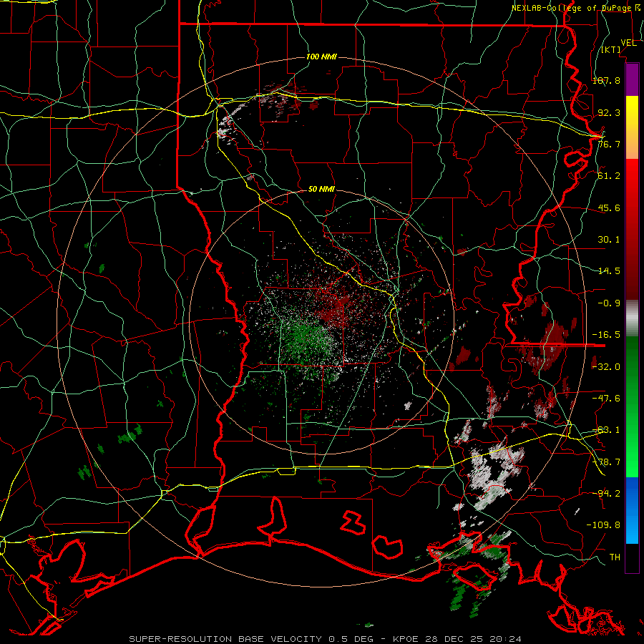Pick the purple segment of the color bar
Image resolution: width=644 pixels, height=644 pixels.
click(632, 80)
